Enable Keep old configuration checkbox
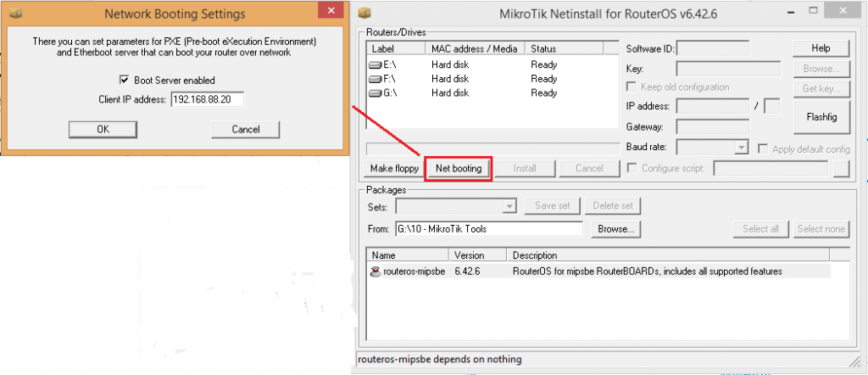868x375 pixels. point(631,87)
